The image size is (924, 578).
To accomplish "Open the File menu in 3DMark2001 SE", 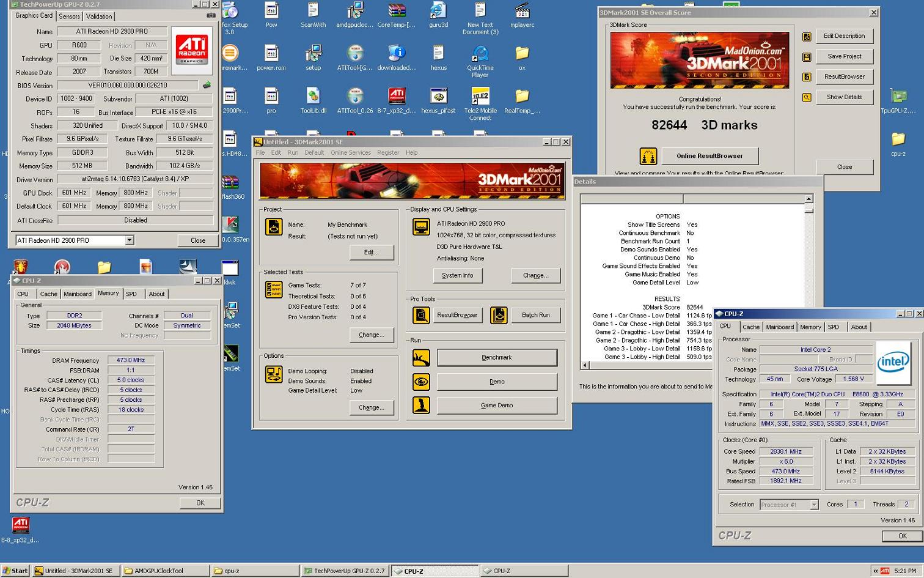I will (260, 153).
